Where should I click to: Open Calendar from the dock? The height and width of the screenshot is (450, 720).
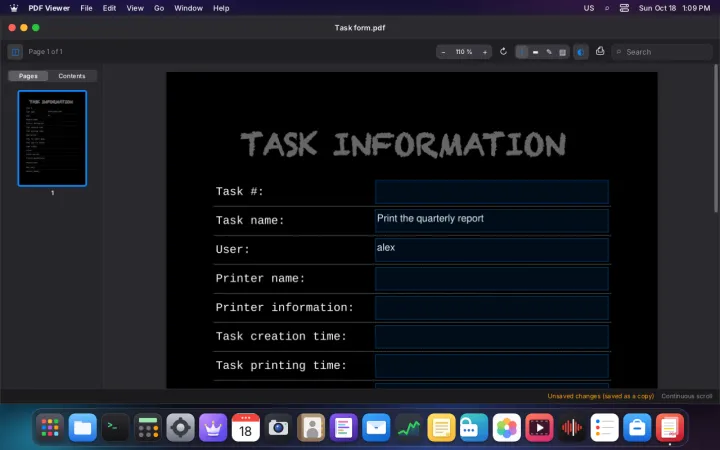click(246, 428)
